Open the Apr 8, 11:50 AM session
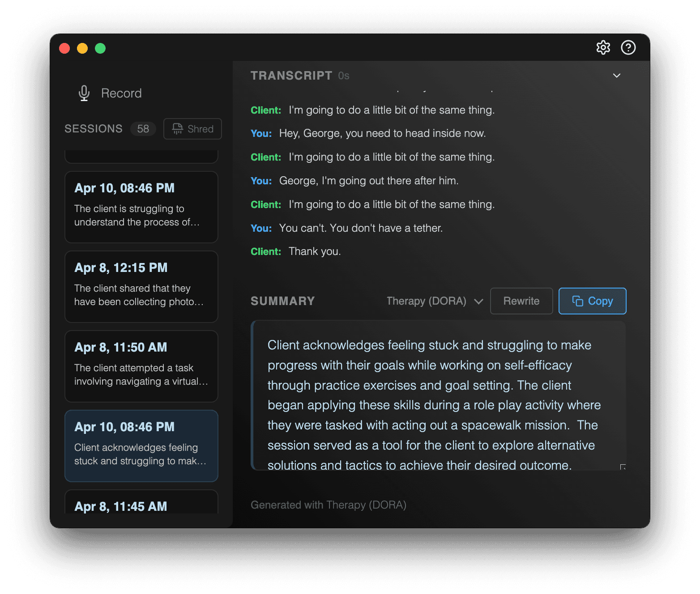Viewport: 700px width, 594px height. [x=141, y=366]
